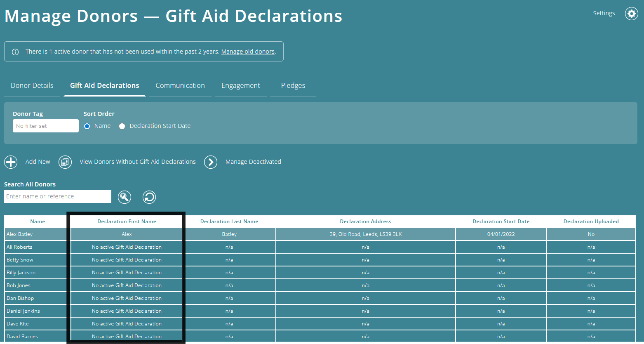Switch to the Communication tab
Viewport: 644px width, 344px height.
pos(180,85)
